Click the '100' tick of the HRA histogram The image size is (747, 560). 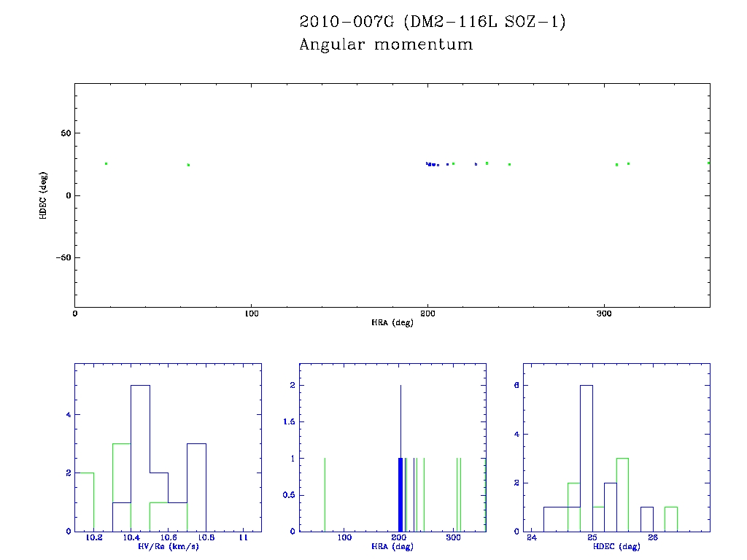pyautogui.click(x=344, y=537)
